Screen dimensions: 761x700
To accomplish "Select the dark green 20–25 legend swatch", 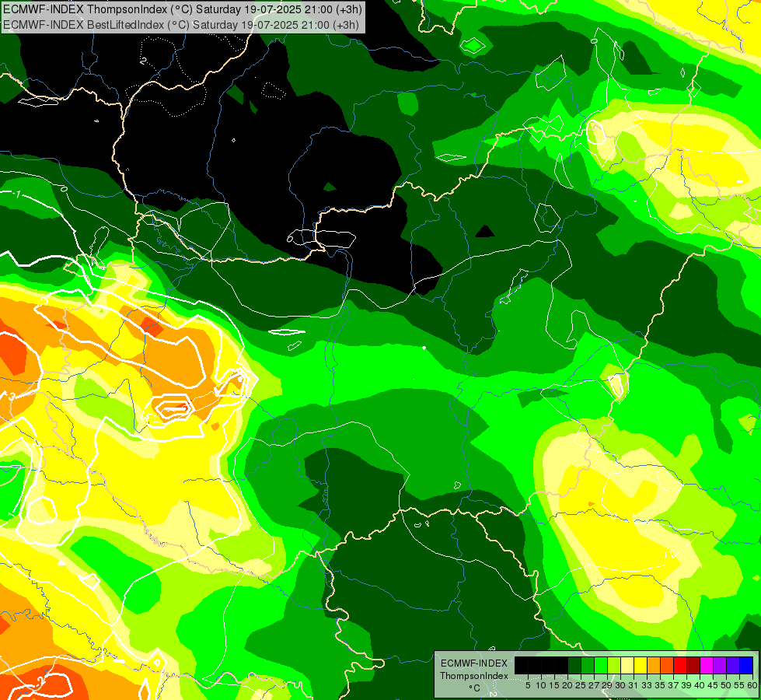I will coord(574,665).
